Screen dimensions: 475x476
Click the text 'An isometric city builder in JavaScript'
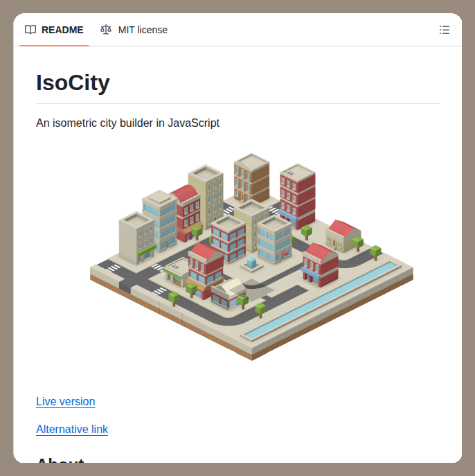click(127, 123)
